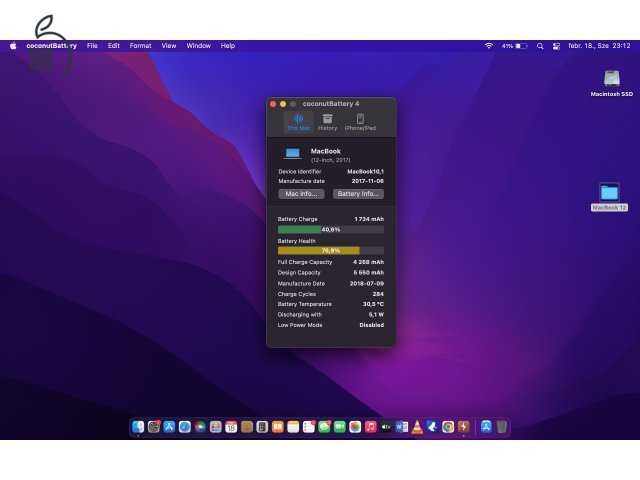
Task: Click the Mac manufacture date 2017-11-06
Action: [367, 181]
